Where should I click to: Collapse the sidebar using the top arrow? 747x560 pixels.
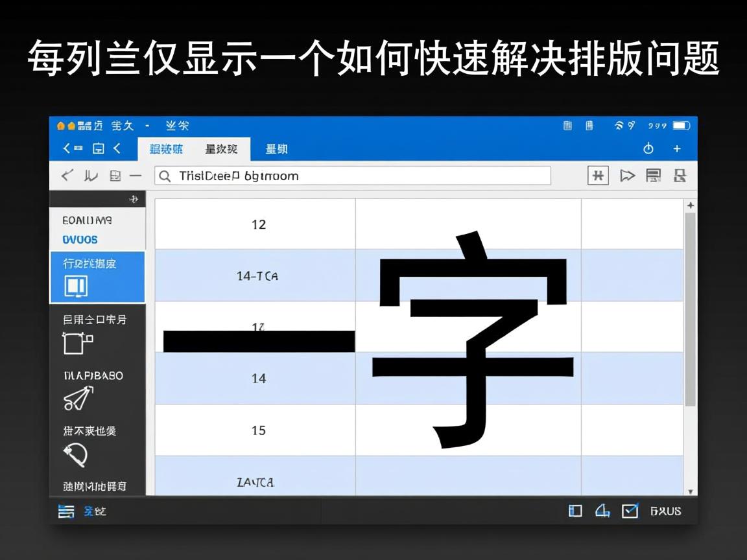pyautogui.click(x=133, y=199)
